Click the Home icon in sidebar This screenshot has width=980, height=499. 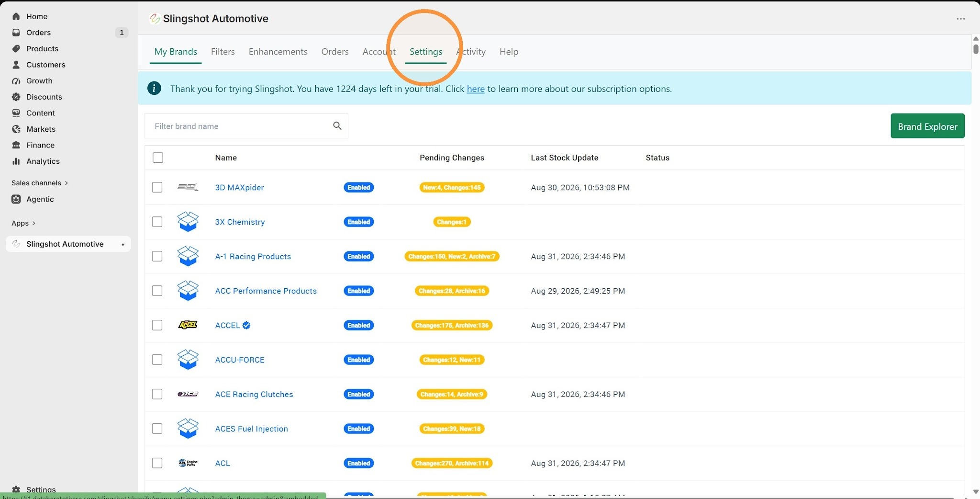(x=16, y=16)
